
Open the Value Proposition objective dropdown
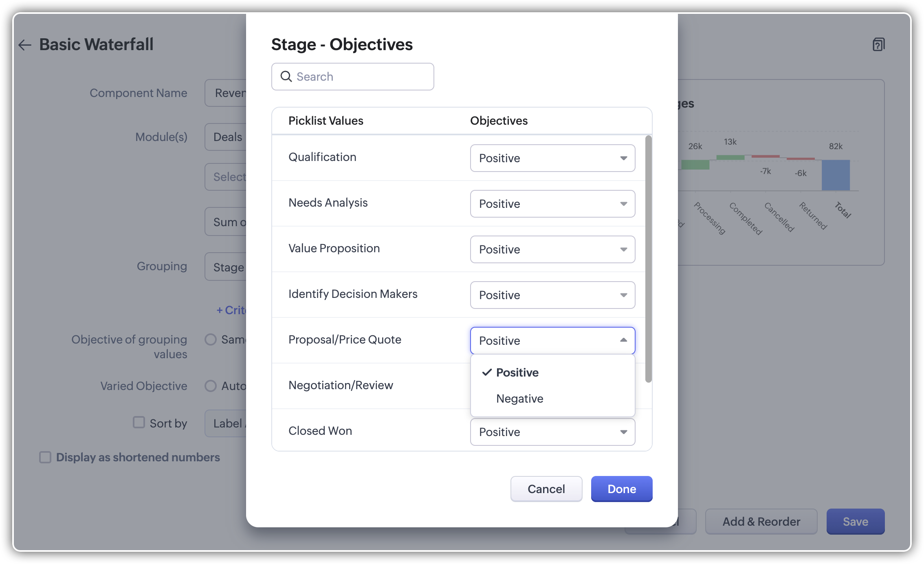[552, 249]
